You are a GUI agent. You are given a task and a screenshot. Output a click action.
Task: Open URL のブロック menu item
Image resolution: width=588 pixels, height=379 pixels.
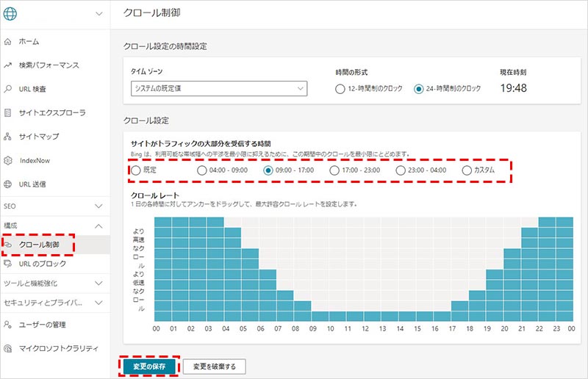[43, 263]
